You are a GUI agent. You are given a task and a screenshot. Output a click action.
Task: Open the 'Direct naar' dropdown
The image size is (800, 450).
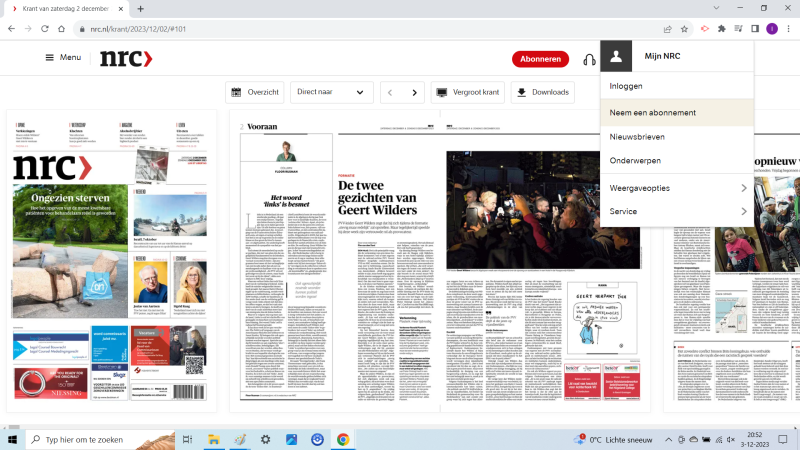pyautogui.click(x=331, y=93)
